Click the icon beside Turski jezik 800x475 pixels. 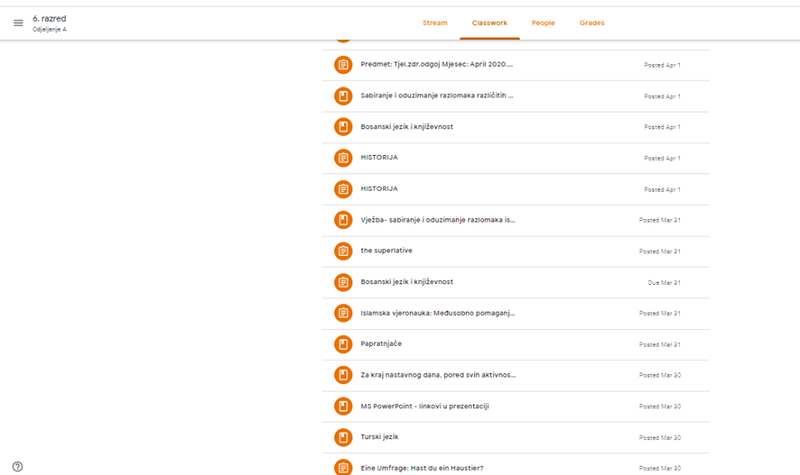coord(343,437)
